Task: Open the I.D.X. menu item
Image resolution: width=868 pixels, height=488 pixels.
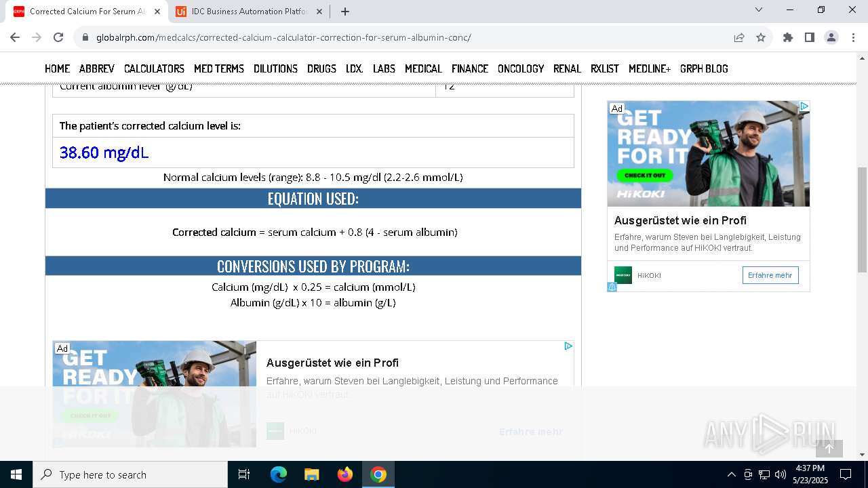Action: (x=355, y=68)
